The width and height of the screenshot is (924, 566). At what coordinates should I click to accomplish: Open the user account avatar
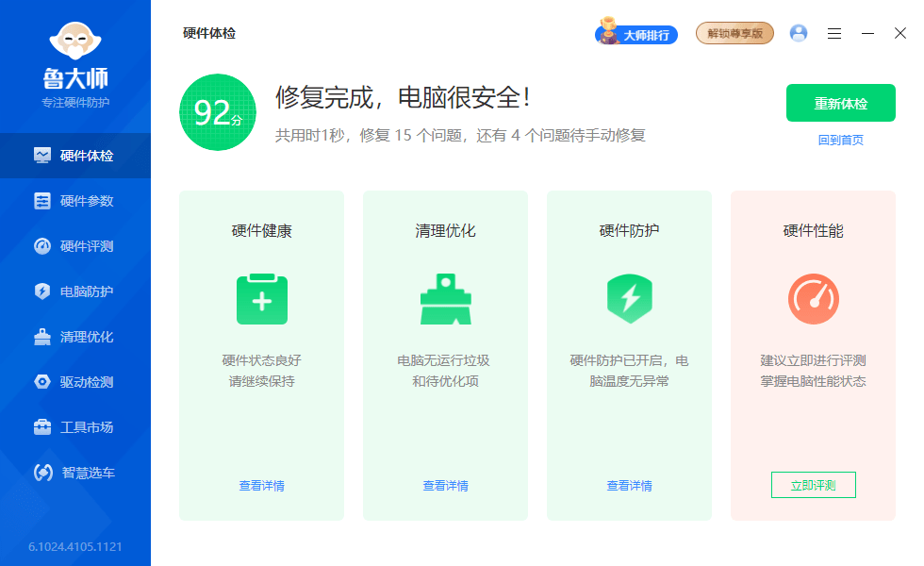pos(799,33)
